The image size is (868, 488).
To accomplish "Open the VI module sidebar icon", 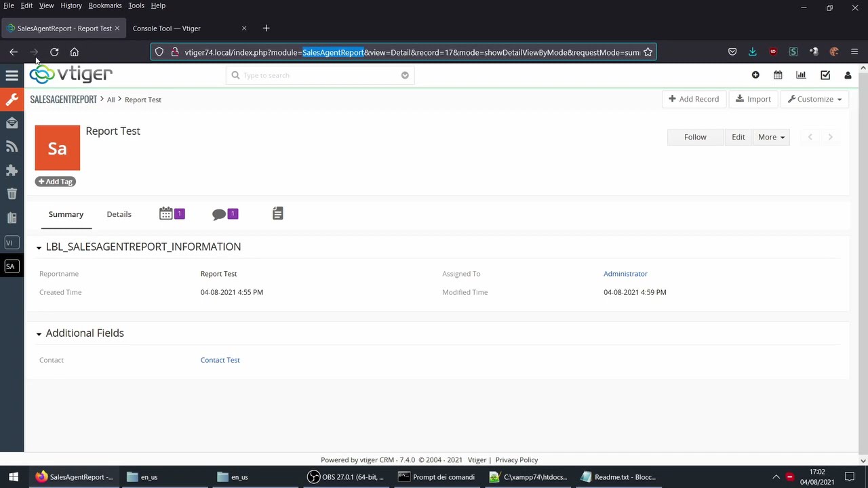I will click(x=10, y=243).
